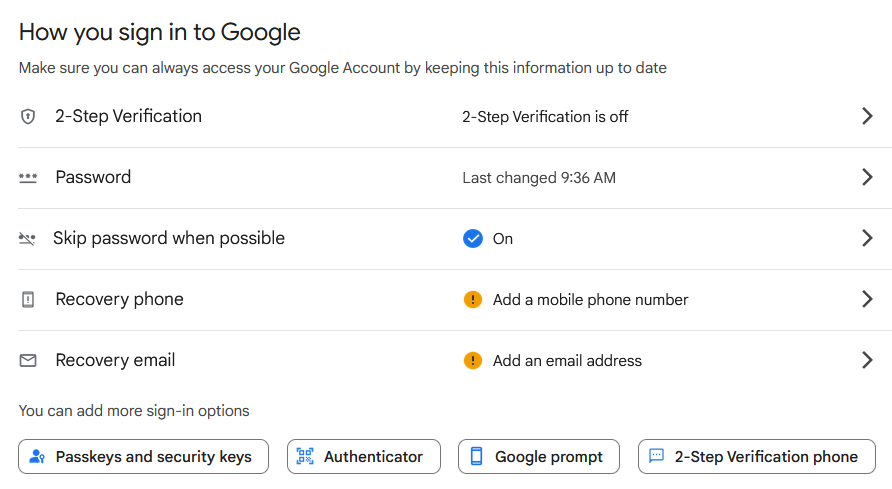Screen dimensions: 892x489
Task: Click the Authenticator QR code icon
Action: click(305, 456)
